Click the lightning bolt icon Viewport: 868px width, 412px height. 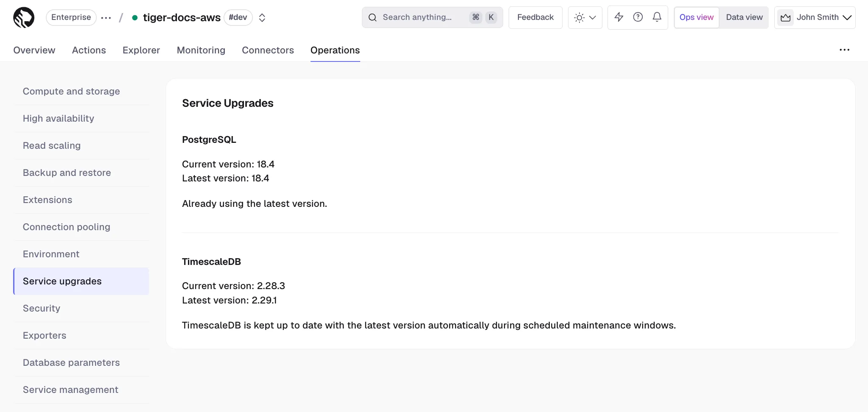click(619, 17)
